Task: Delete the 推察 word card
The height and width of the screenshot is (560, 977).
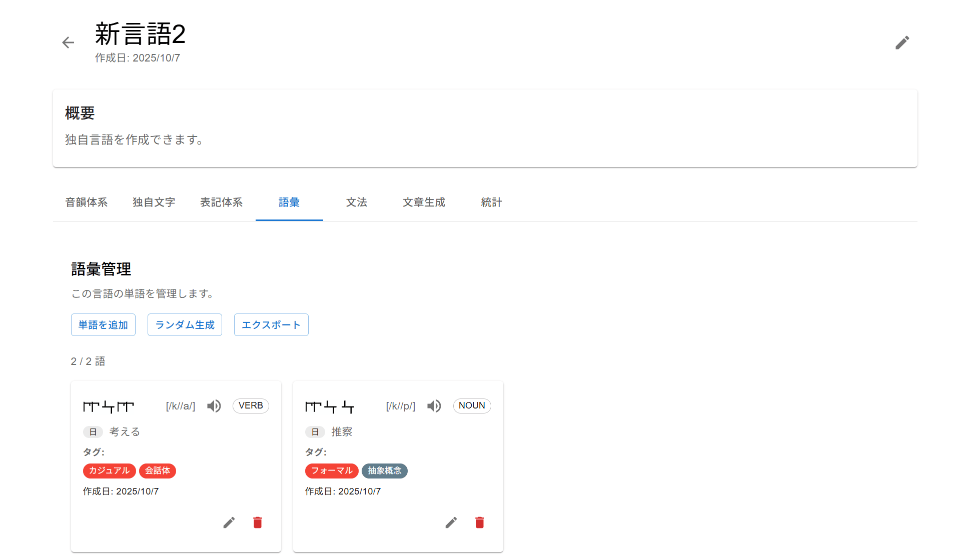Action: coord(480,522)
